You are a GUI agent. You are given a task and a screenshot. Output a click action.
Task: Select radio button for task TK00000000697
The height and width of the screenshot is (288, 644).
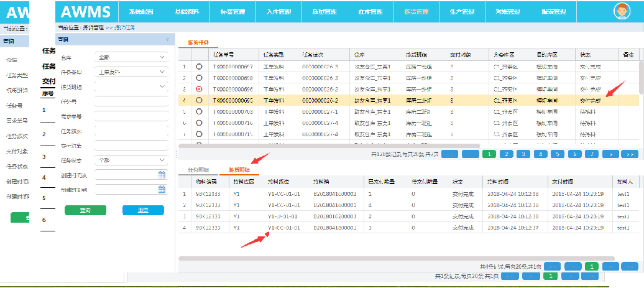pos(199,67)
